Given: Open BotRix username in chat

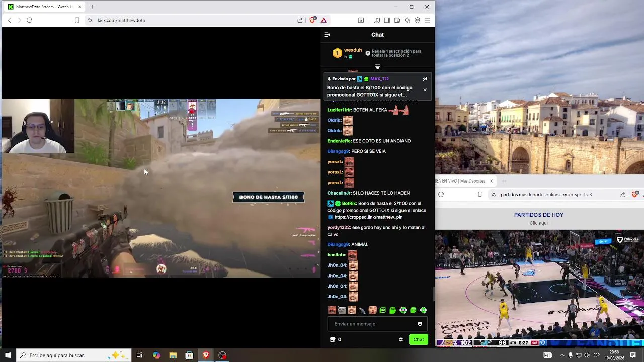Looking at the screenshot, I should coord(349,203).
